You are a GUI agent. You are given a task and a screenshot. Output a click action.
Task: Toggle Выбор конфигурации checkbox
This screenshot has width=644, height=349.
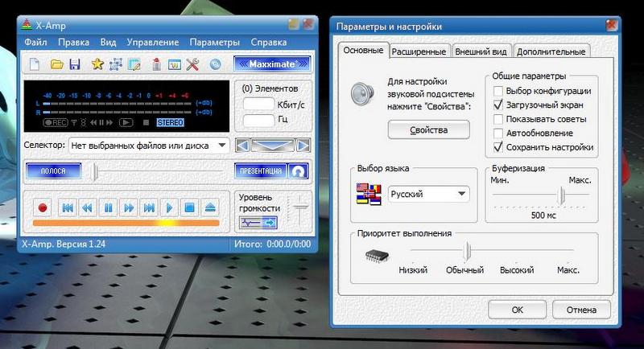pos(498,91)
